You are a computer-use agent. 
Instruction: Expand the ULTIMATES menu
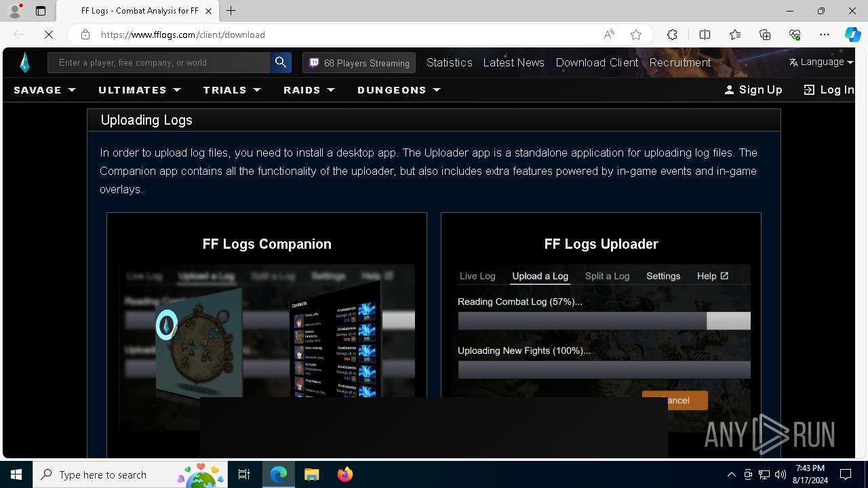(140, 89)
